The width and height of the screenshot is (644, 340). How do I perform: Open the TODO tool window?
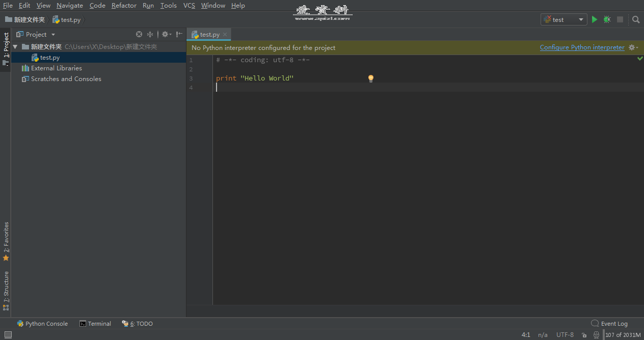tap(137, 323)
